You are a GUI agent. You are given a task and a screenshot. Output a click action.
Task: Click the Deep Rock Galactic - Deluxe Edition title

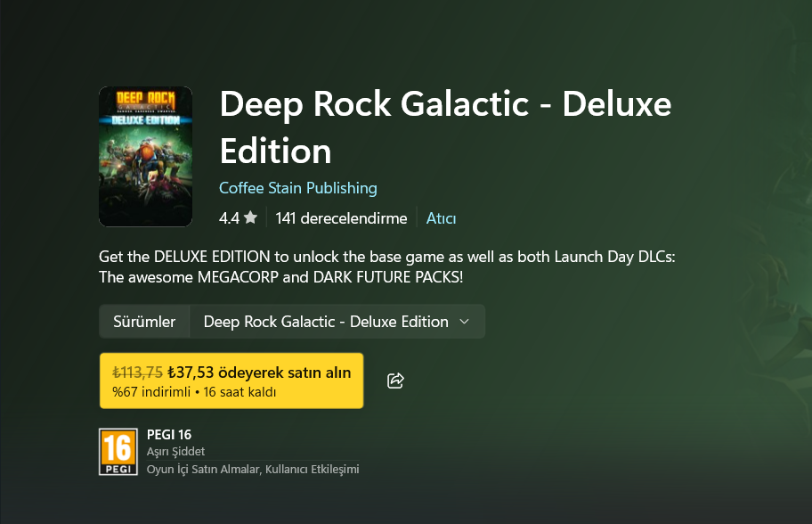[445, 127]
